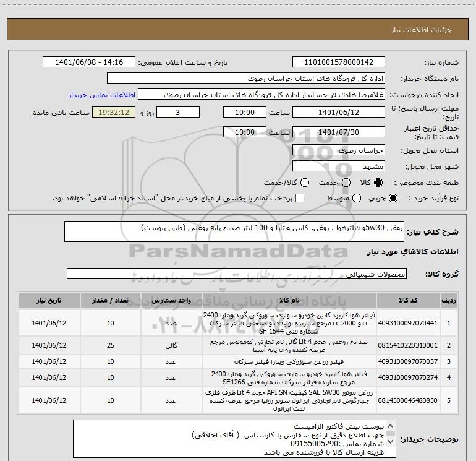476x461 pixels.
Task: Click the جزئیات اطلاعات نیاز header title
Action: click(422, 30)
